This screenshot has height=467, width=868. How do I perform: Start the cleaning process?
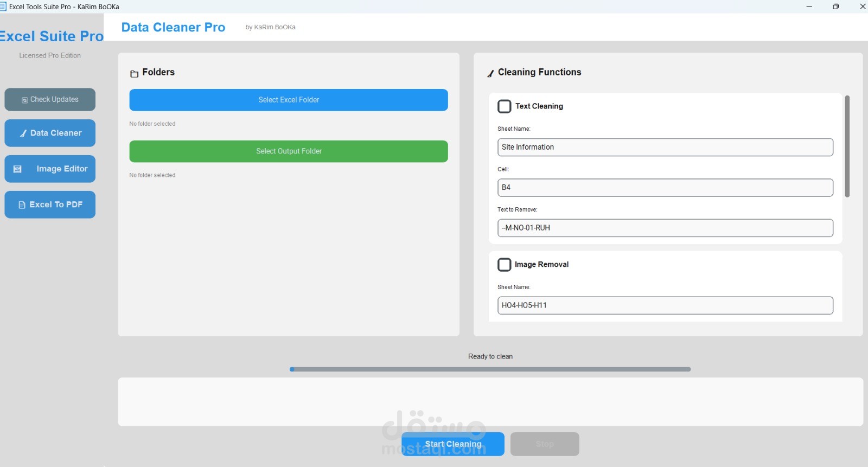point(453,444)
